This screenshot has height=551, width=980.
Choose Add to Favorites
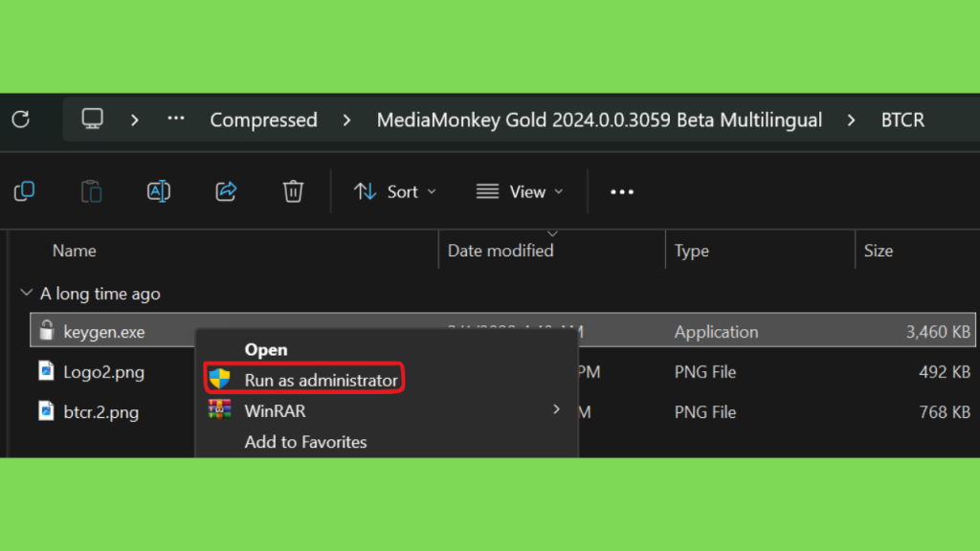[x=305, y=442]
